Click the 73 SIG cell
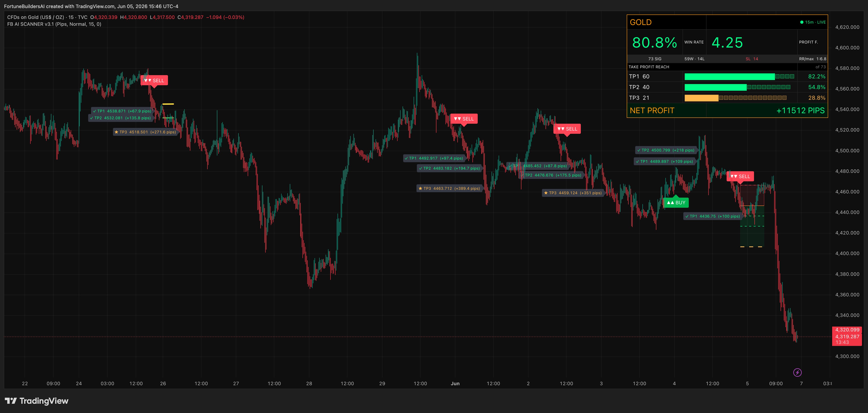868x413 pixels. point(655,59)
